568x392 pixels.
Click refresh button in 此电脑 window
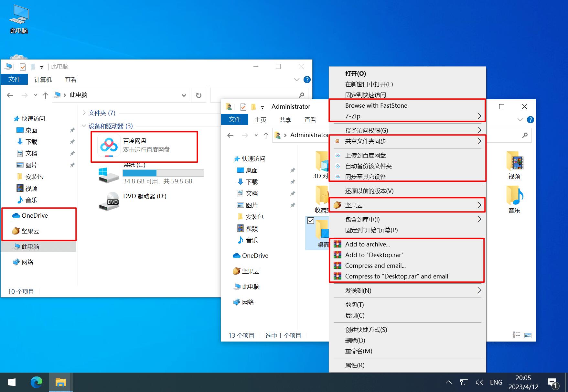[198, 95]
